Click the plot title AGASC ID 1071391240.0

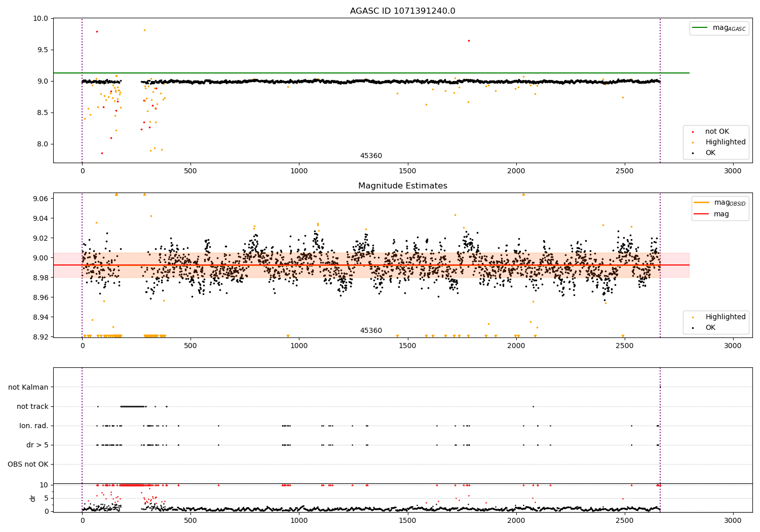402,11
